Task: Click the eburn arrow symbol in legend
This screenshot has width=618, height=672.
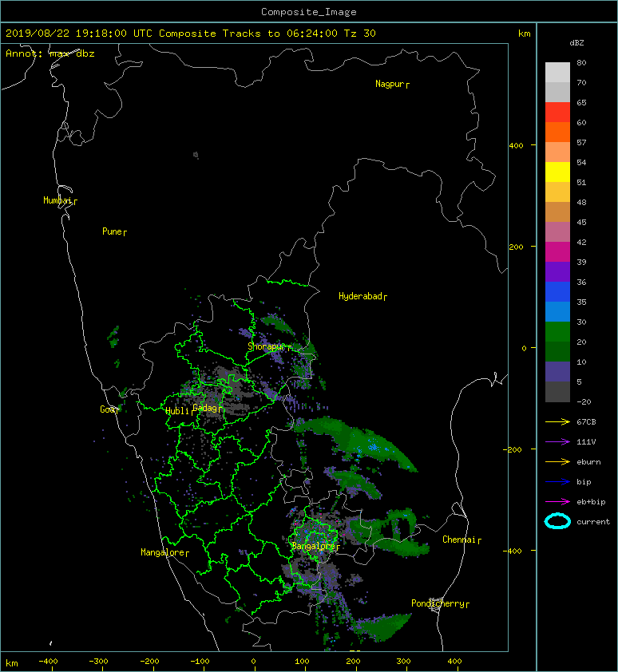Action: pos(557,461)
